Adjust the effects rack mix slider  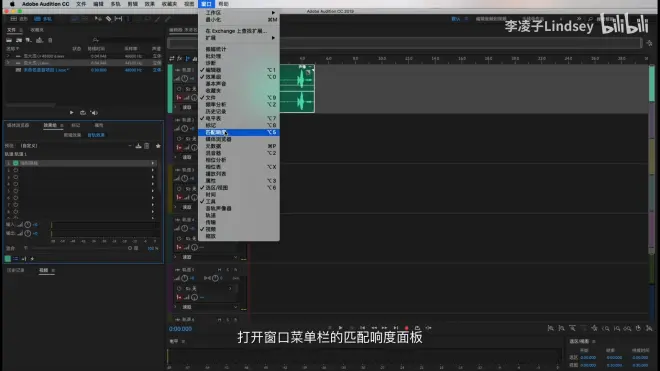(80, 248)
